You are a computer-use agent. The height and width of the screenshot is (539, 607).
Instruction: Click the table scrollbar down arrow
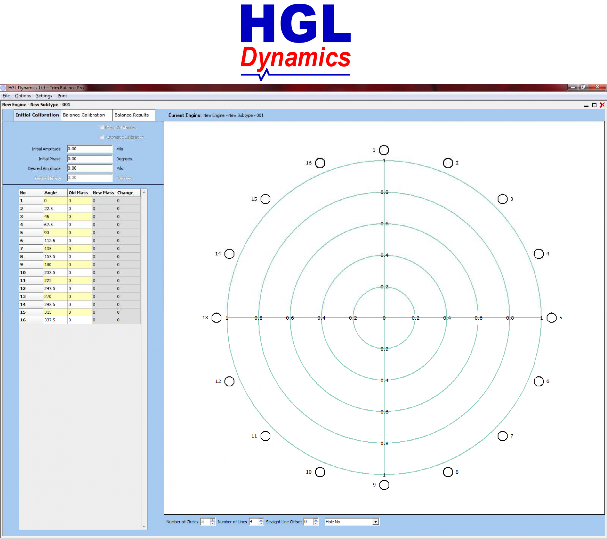pyautogui.click(x=144, y=527)
